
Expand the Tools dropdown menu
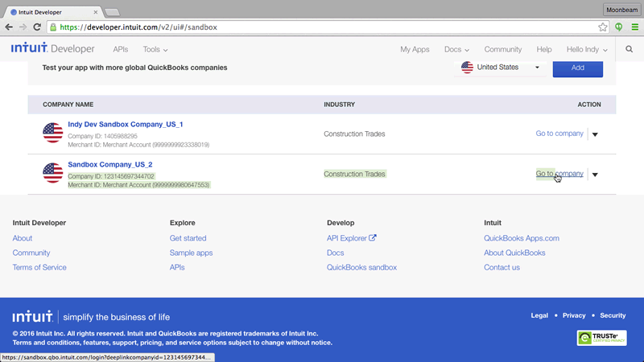click(x=155, y=49)
